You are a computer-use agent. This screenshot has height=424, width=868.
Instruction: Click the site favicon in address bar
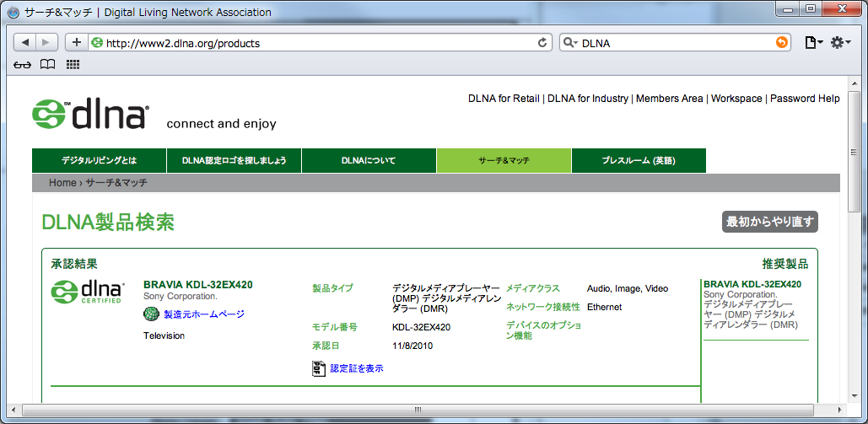click(97, 43)
